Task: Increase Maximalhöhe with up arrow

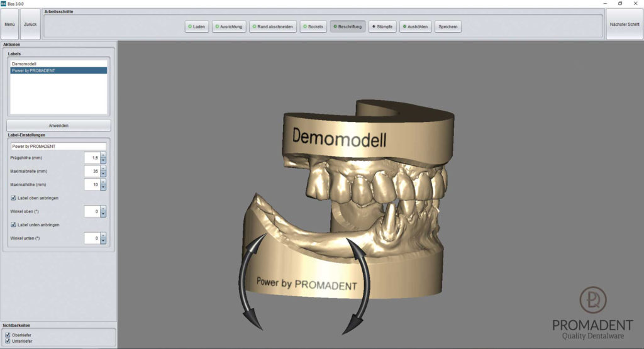Action: [x=103, y=182]
